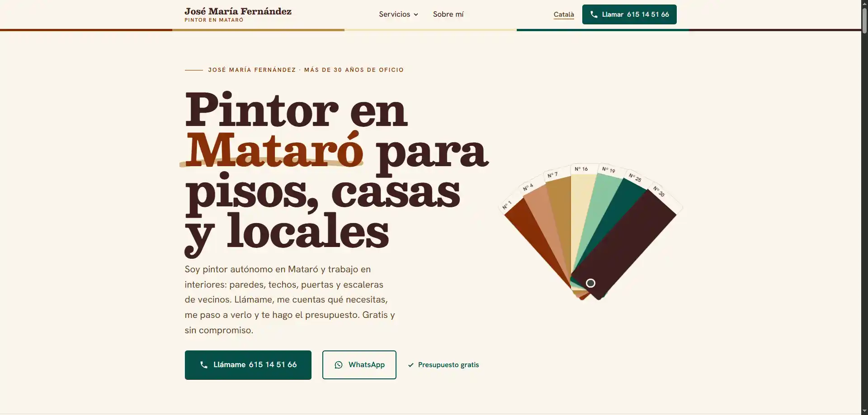
Task: Click the highlighted word Mataró in headline
Action: point(274,150)
